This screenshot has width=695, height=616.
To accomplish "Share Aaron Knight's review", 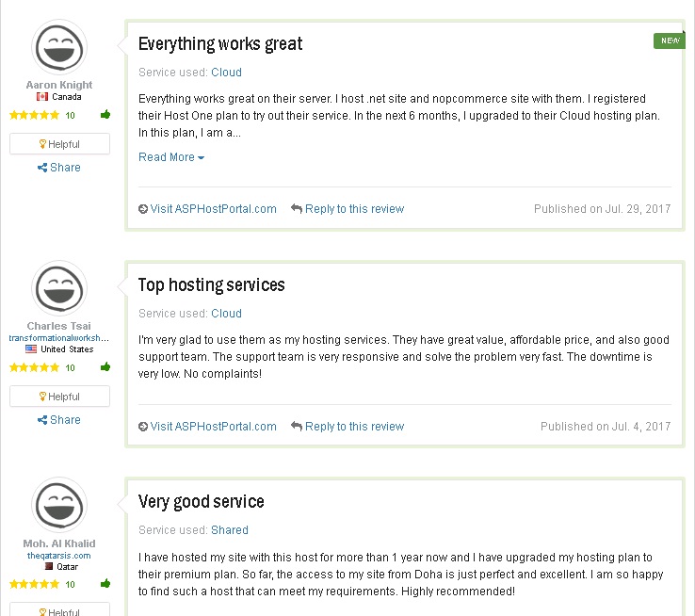I will [x=59, y=168].
